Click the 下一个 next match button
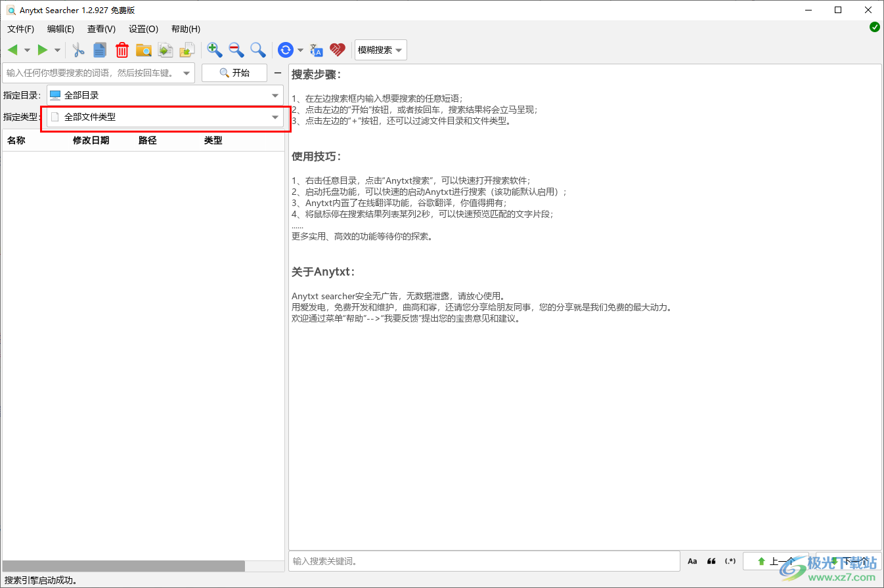 pyautogui.click(x=849, y=561)
